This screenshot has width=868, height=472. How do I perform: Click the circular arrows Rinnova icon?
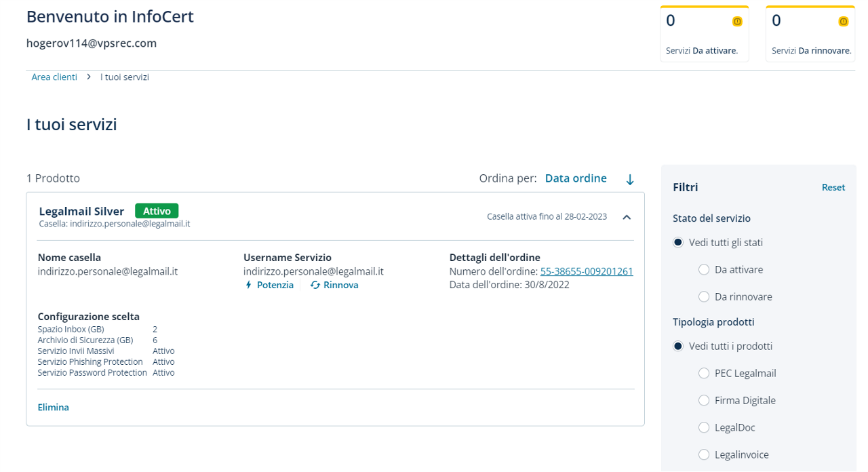[x=315, y=286]
